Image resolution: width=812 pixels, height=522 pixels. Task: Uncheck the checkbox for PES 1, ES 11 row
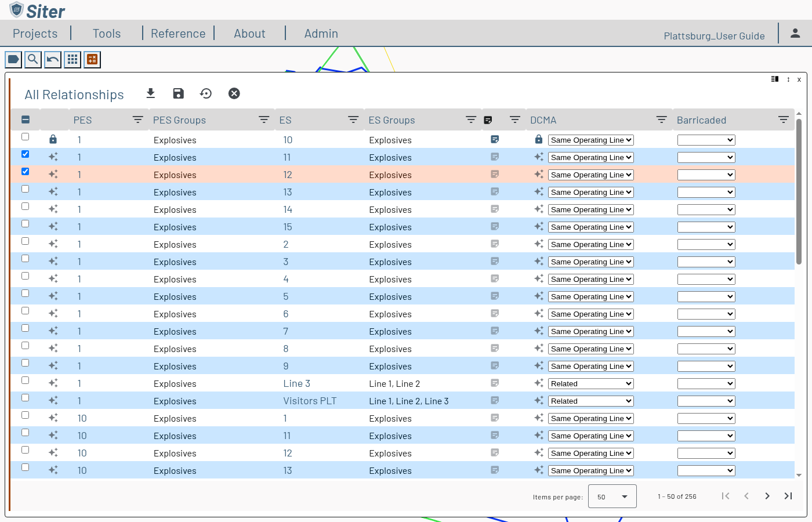click(x=25, y=154)
